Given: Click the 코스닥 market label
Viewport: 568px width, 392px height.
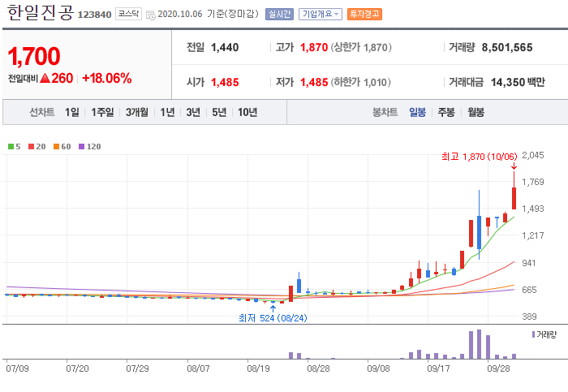Looking at the screenshot, I should tap(128, 14).
